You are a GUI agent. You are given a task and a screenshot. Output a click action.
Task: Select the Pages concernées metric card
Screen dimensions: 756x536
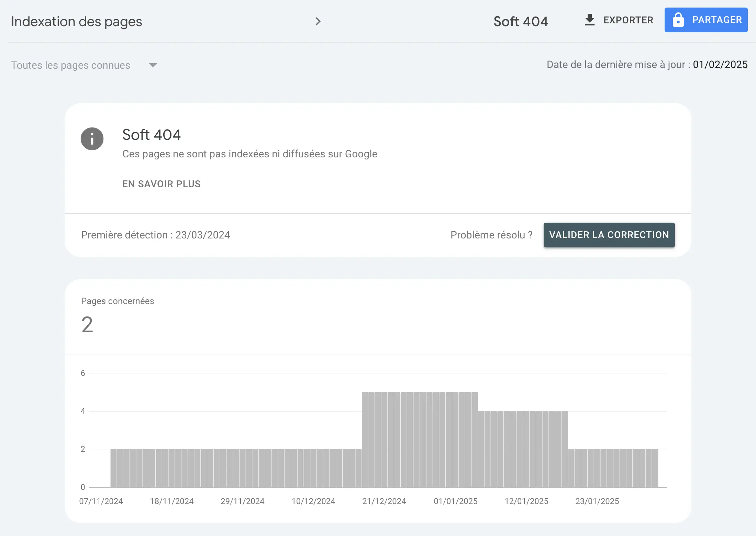point(118,316)
